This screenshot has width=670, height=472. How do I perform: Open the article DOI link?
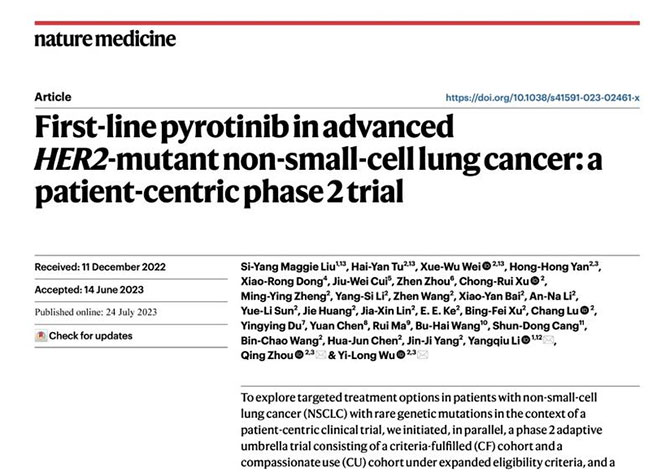542,98
